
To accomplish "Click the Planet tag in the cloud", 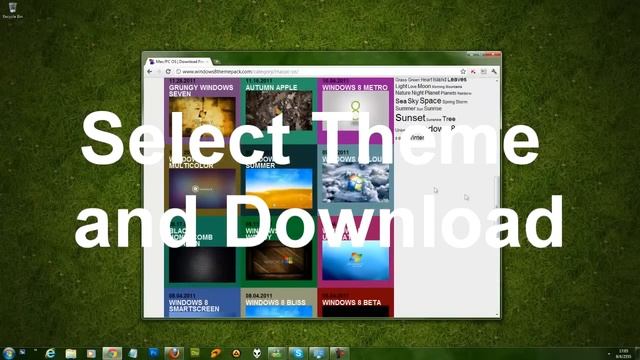I will click(x=432, y=93).
